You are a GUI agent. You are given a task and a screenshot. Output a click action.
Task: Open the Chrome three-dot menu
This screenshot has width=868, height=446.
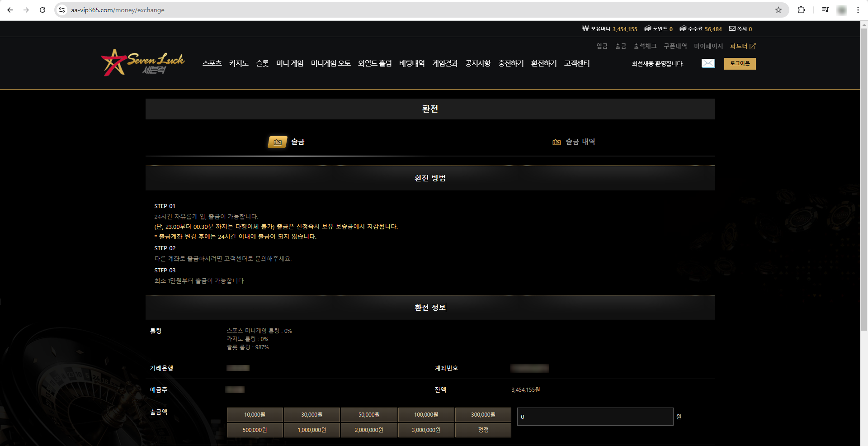pos(858,10)
